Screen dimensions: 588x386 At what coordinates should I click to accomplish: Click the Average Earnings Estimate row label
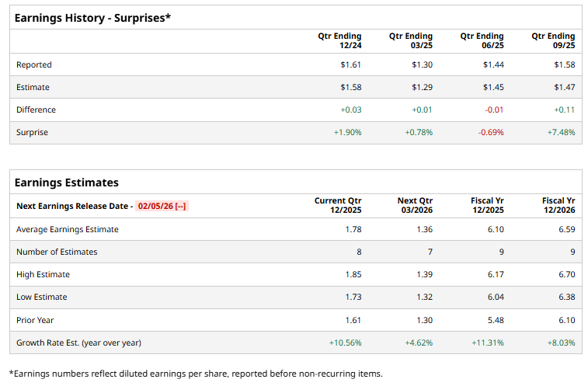(x=68, y=229)
